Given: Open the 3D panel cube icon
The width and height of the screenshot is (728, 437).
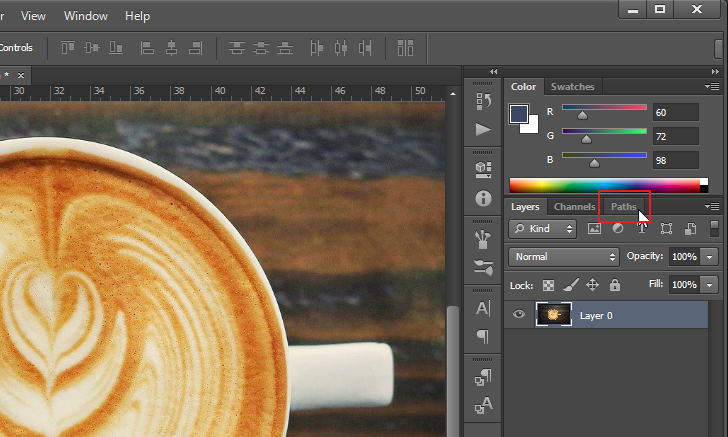Looking at the screenshot, I should click(x=483, y=170).
